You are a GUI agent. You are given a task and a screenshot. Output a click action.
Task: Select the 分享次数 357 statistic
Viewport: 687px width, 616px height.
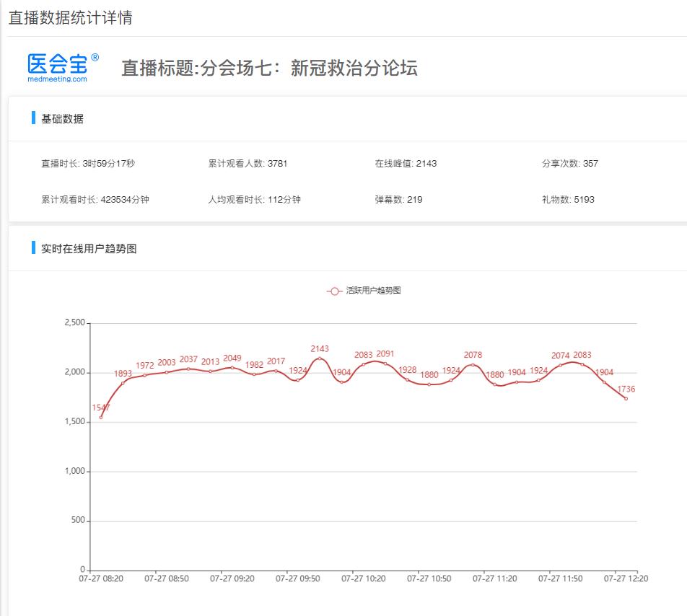pyautogui.click(x=569, y=164)
